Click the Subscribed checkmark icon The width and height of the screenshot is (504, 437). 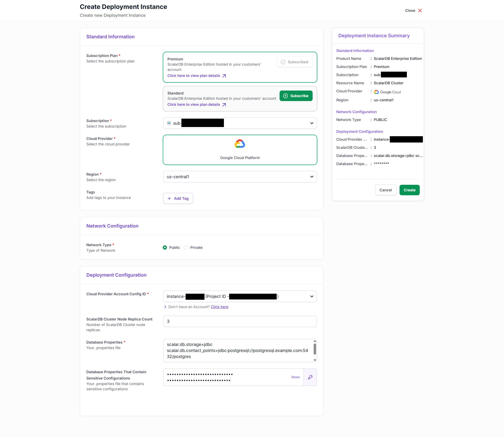(283, 62)
